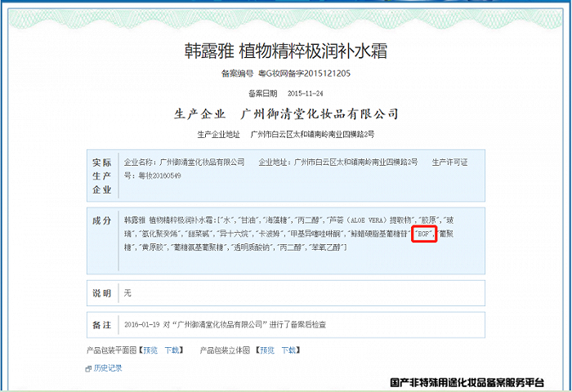Image resolution: width=572 pixels, height=392 pixels.
Task: Open 预览 link for 产品包装立体图
Action: (x=267, y=350)
